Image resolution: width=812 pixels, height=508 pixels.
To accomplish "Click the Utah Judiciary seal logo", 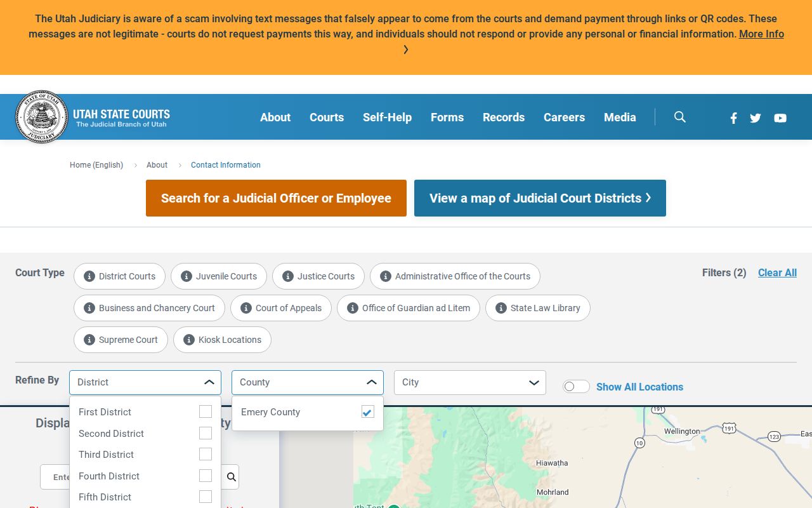I will click(42, 117).
